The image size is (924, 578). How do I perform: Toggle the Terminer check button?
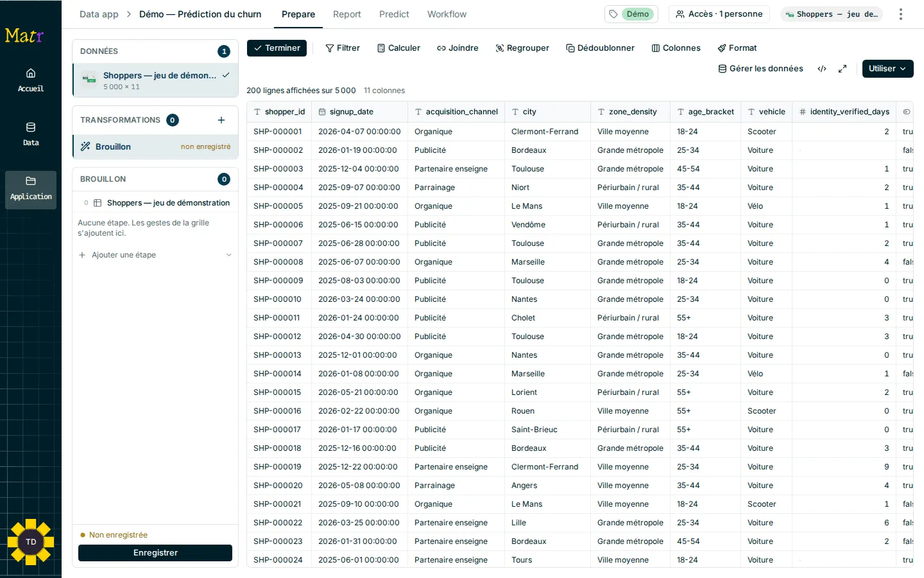(x=277, y=48)
